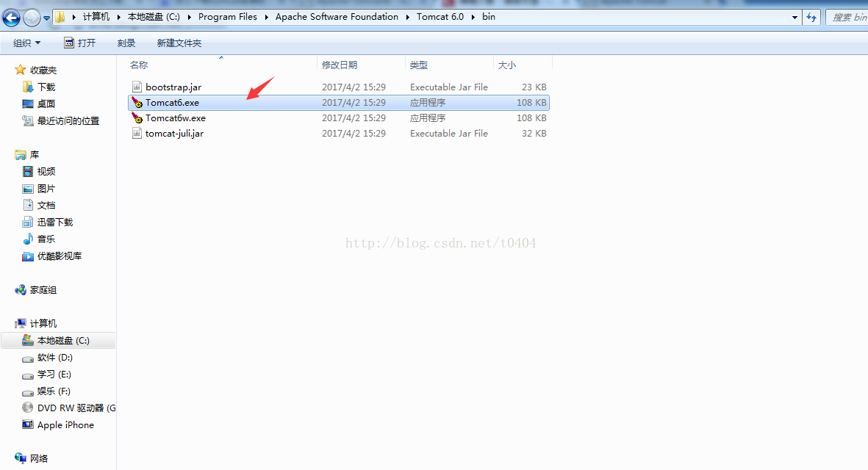The width and height of the screenshot is (868, 470).
Task: Click the 32 KB size cell
Action: (x=534, y=133)
